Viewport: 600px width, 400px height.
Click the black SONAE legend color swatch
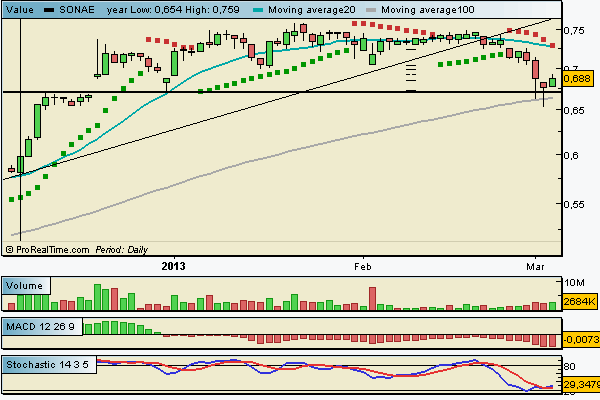click(x=49, y=10)
